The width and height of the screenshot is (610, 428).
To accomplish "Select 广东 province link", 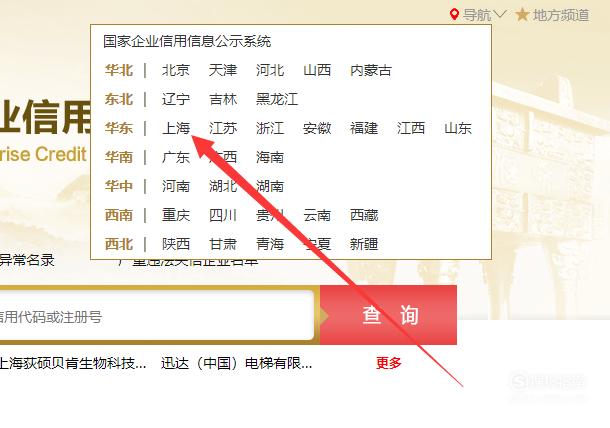I will (x=176, y=157).
